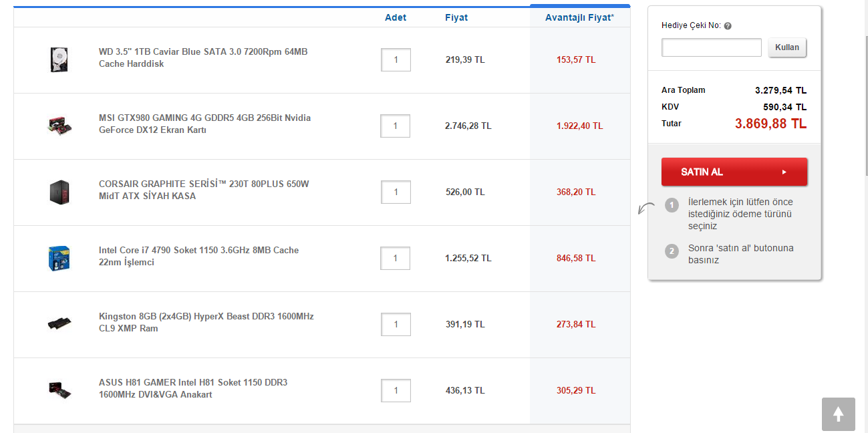Viewport: 868px width, 433px height.
Task: Click the ASUS H81 GAMER motherboard thumbnail
Action: [59, 390]
